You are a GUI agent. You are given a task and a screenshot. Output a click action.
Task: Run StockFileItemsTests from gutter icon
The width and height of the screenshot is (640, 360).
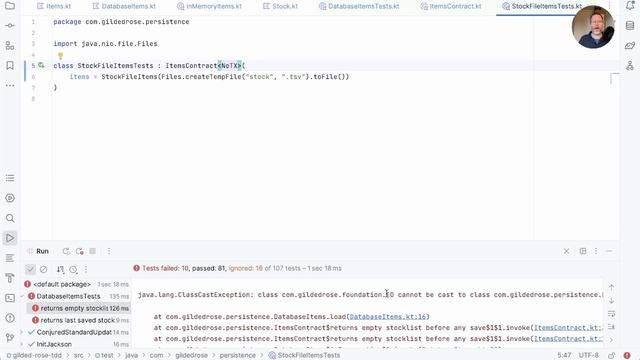point(41,65)
